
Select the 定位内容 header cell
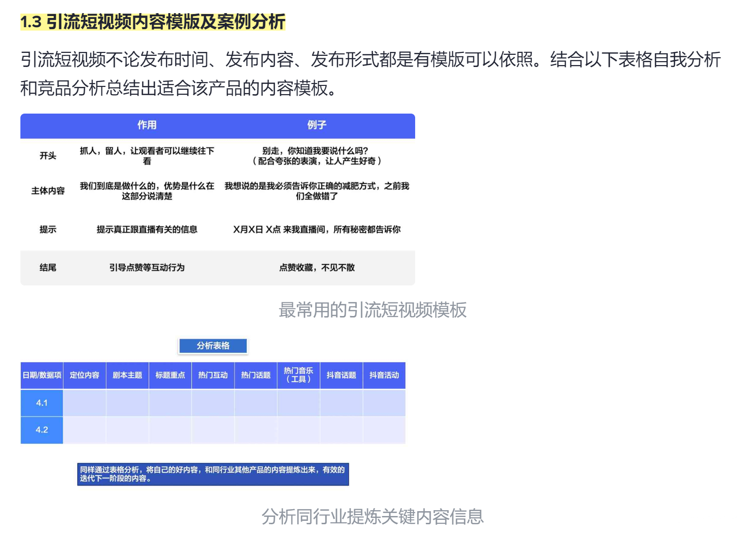tap(84, 375)
